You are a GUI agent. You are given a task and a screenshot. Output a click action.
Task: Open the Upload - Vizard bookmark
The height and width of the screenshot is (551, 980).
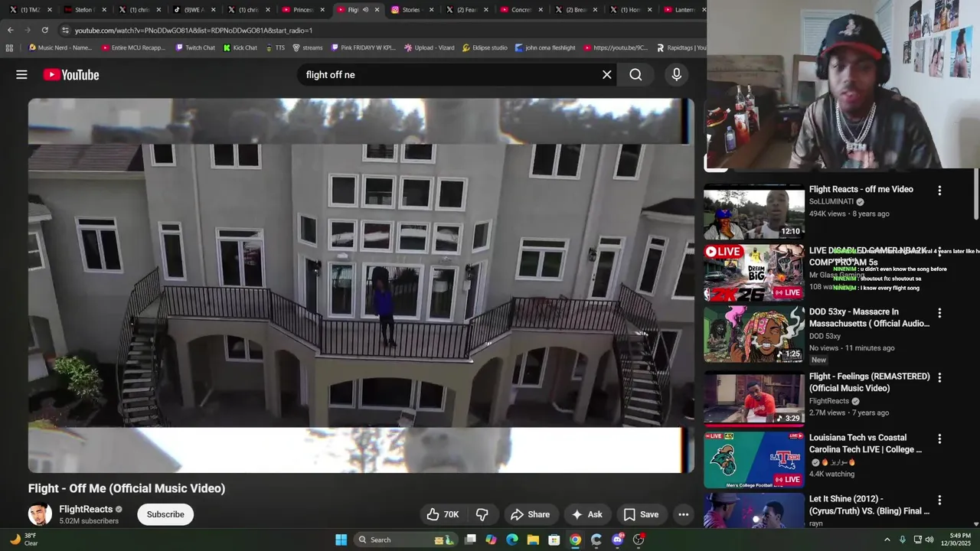(x=429, y=47)
